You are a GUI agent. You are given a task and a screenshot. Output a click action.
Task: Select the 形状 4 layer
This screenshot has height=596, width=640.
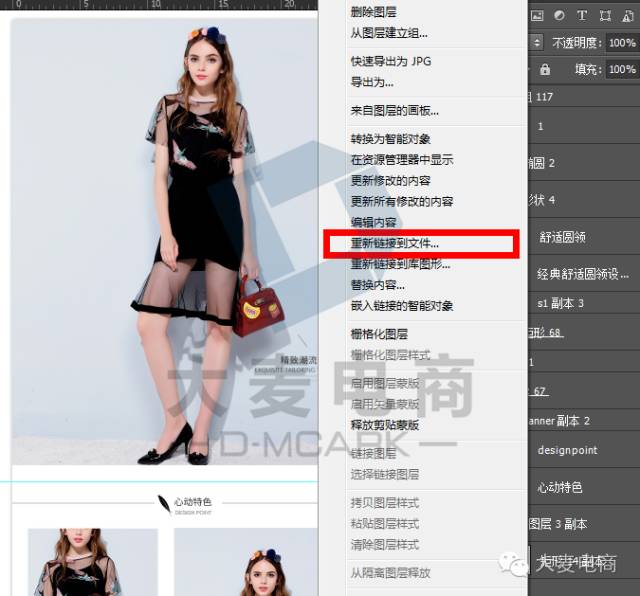pyautogui.click(x=584, y=200)
